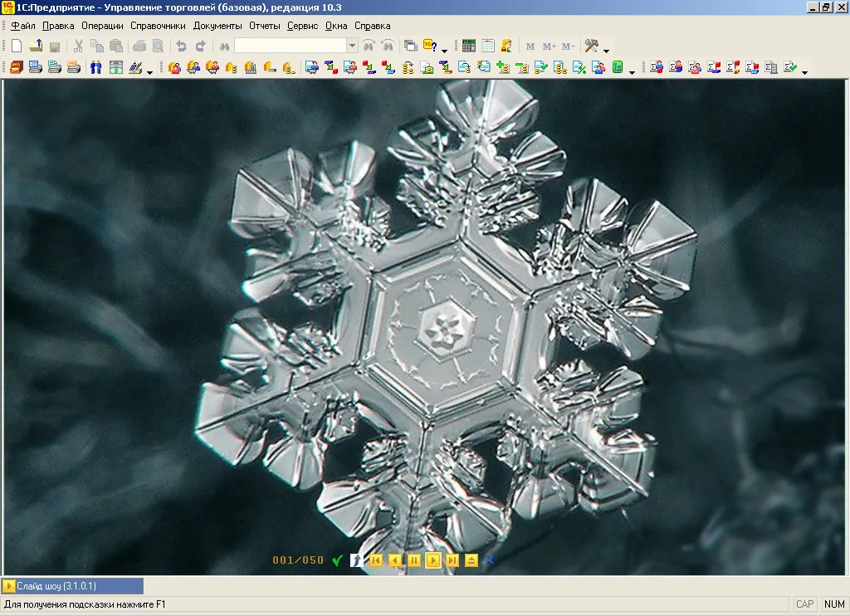Expand the arrow after the green tree icon
This screenshot has width=850, height=616.
pyautogui.click(x=632, y=71)
